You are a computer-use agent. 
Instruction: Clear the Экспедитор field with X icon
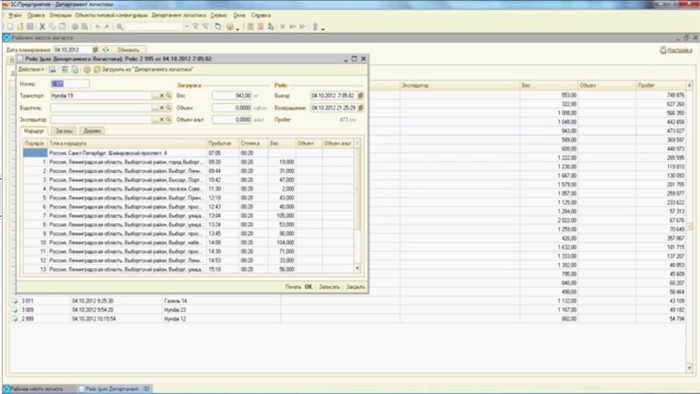click(162, 120)
